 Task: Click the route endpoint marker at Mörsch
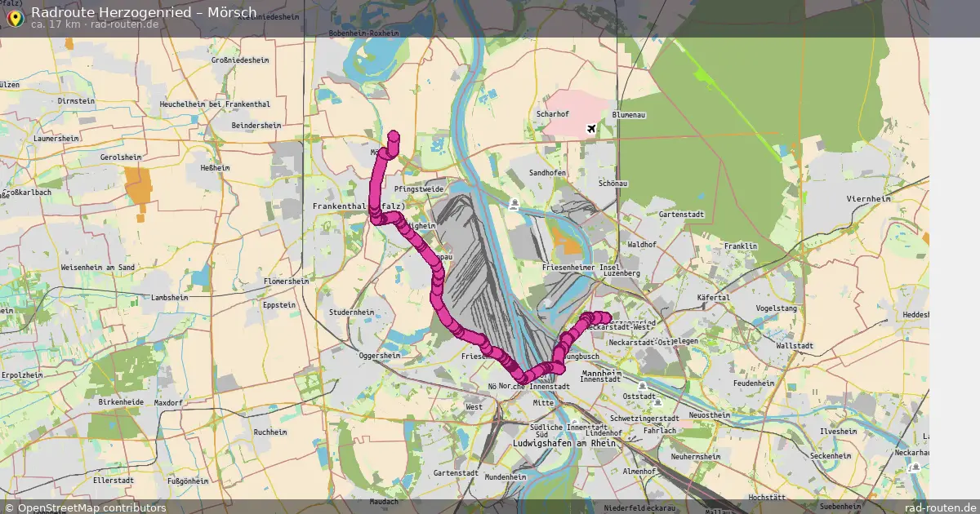coord(394,136)
